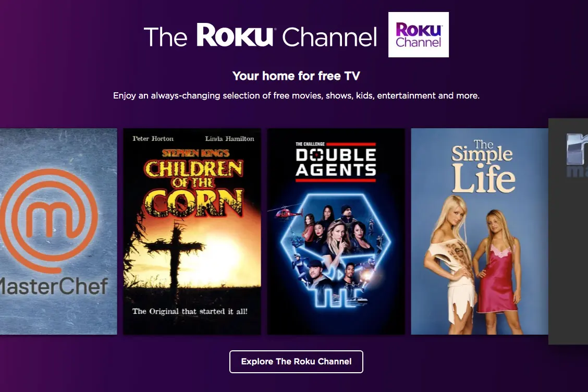Open The Challenge Double Agents poster

tap(336, 231)
